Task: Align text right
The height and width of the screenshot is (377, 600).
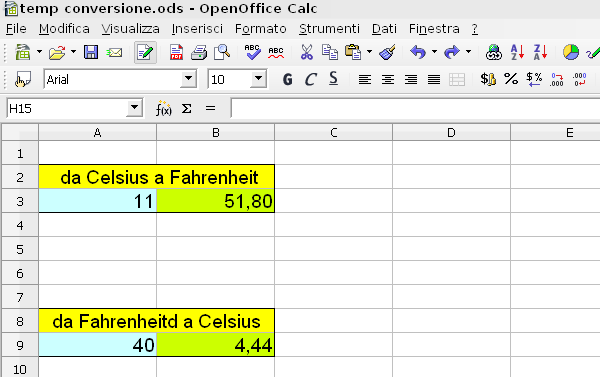Action: (x=411, y=80)
